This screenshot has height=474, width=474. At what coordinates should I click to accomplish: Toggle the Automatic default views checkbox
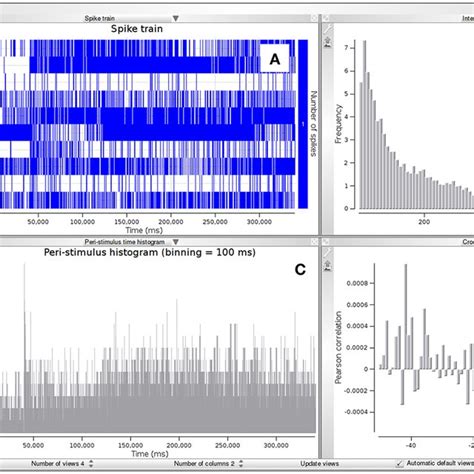click(399, 464)
